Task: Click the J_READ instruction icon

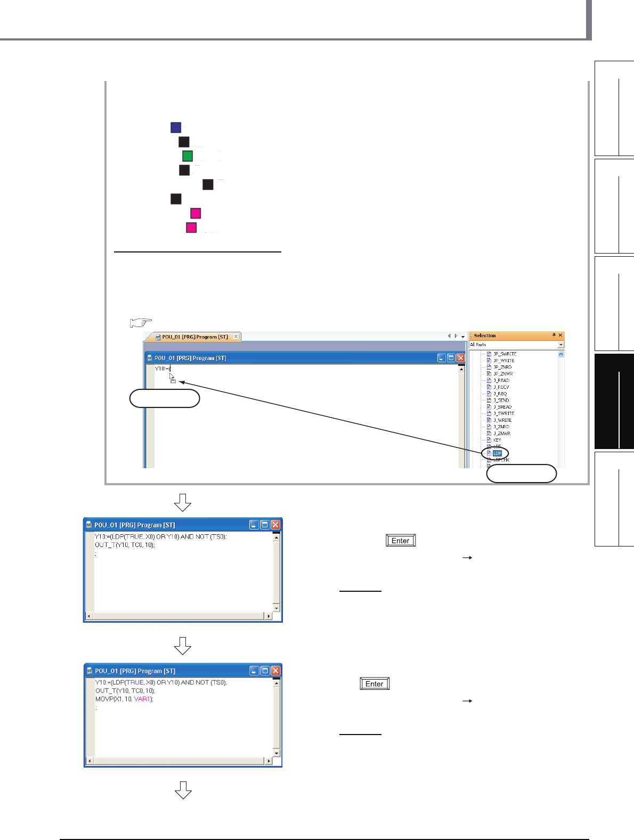Action: pyautogui.click(x=489, y=380)
